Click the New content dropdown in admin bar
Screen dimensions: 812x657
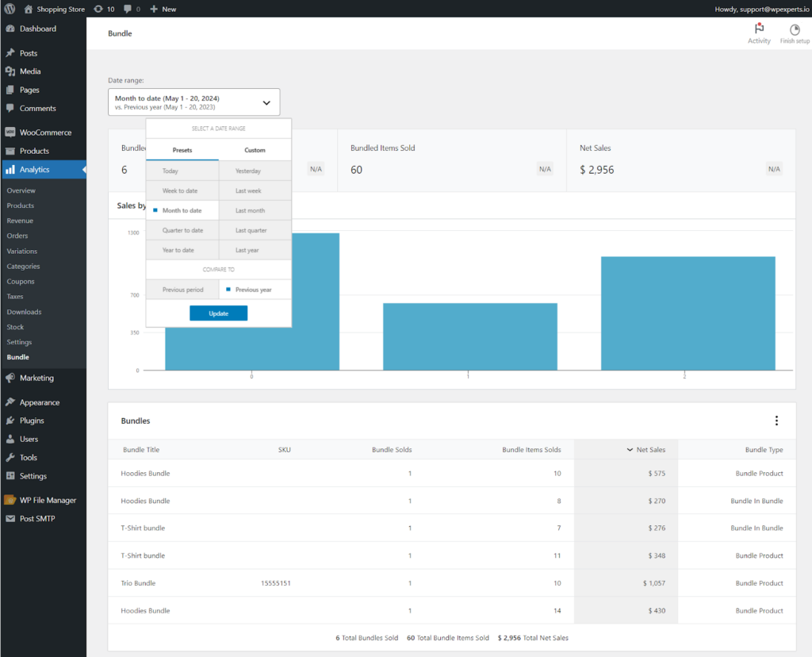coord(163,9)
